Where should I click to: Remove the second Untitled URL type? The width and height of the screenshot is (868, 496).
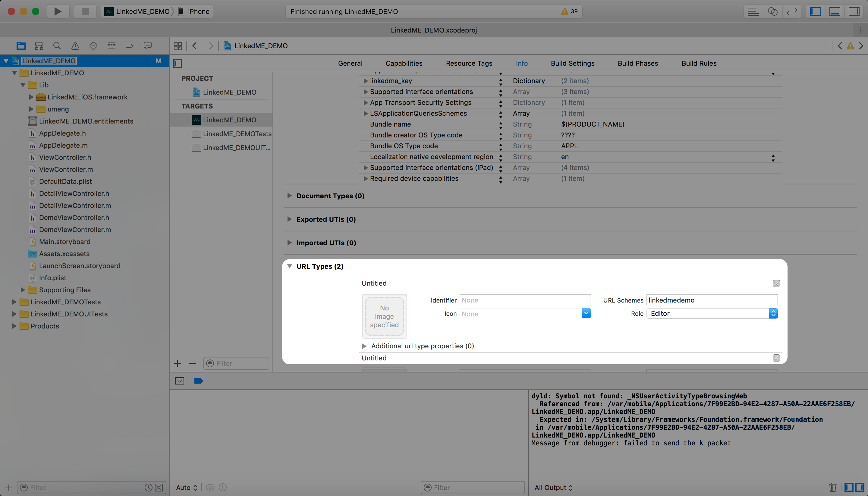[x=776, y=358]
